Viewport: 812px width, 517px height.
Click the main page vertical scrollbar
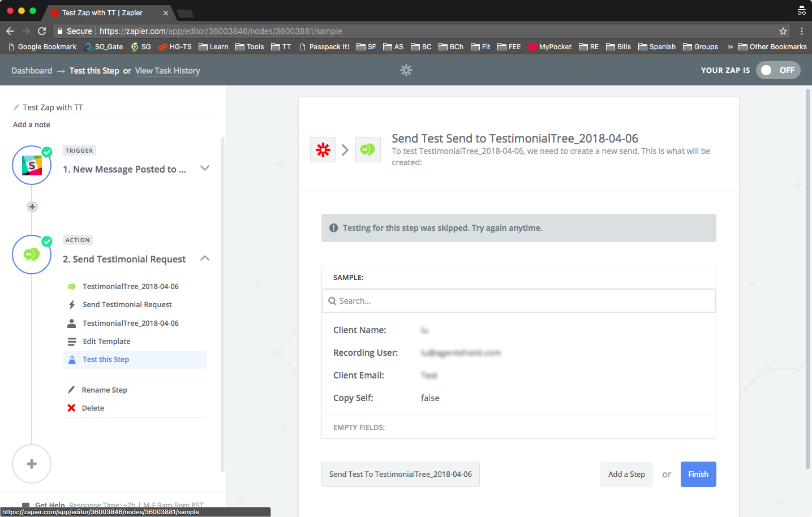(807, 280)
